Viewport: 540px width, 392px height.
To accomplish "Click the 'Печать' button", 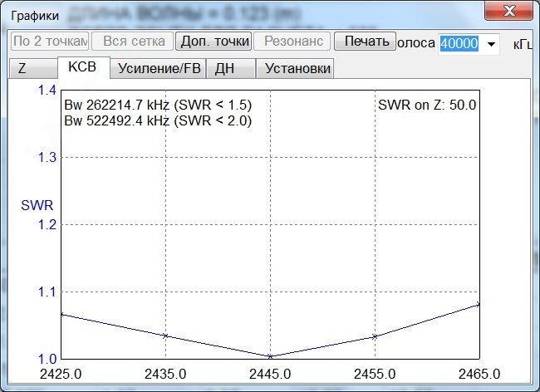I will coord(365,42).
